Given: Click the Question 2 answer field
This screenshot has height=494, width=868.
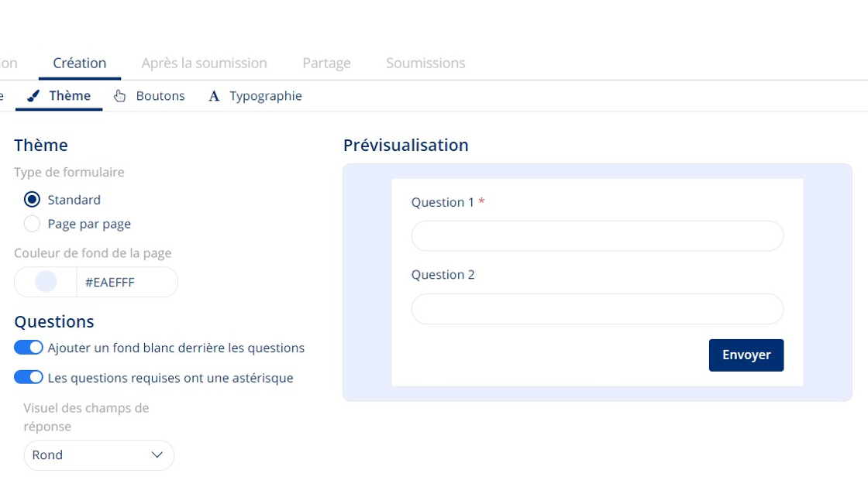Looking at the screenshot, I should pos(598,309).
